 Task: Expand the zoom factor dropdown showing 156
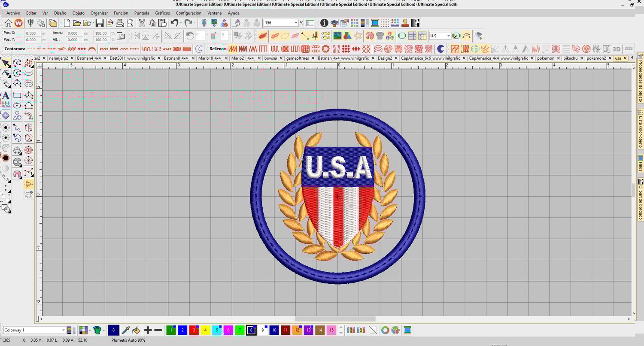pos(296,23)
